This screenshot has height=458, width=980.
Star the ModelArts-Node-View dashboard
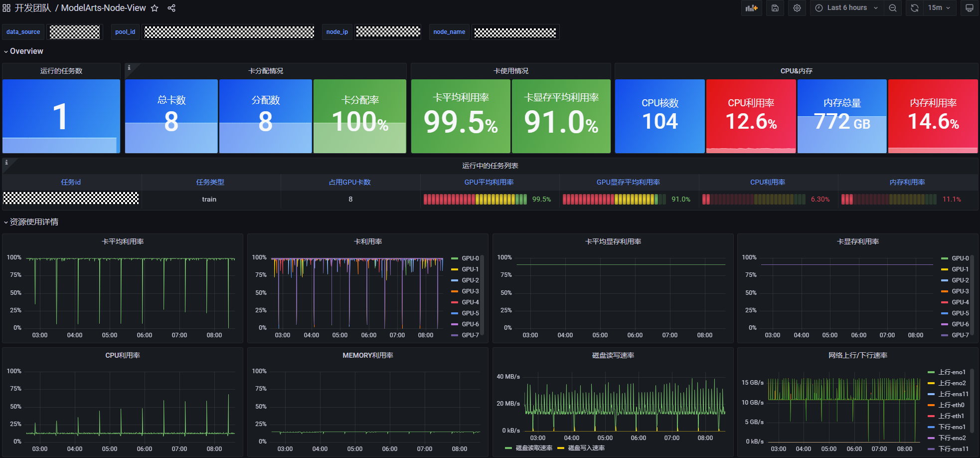click(x=155, y=8)
